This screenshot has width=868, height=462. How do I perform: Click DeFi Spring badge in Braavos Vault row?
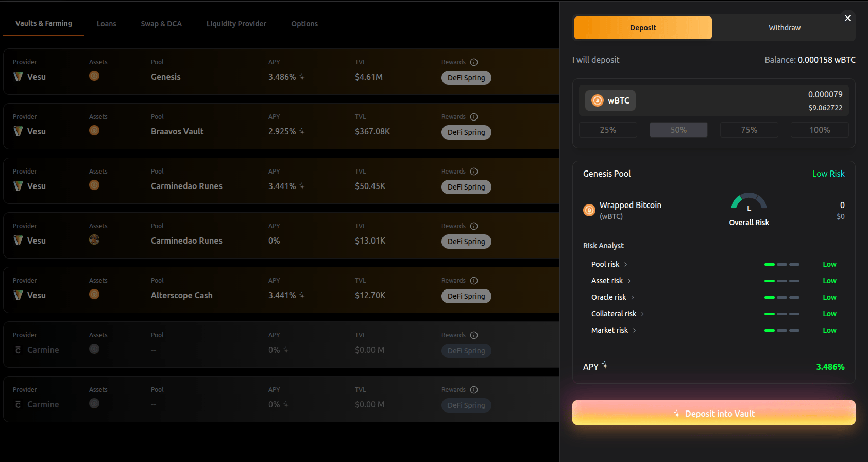point(466,132)
